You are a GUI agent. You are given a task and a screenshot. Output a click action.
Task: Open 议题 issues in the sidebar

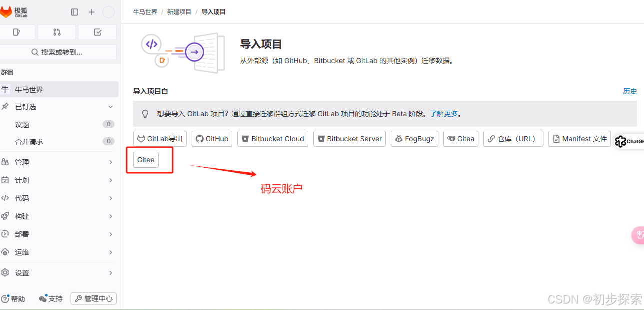59,124
